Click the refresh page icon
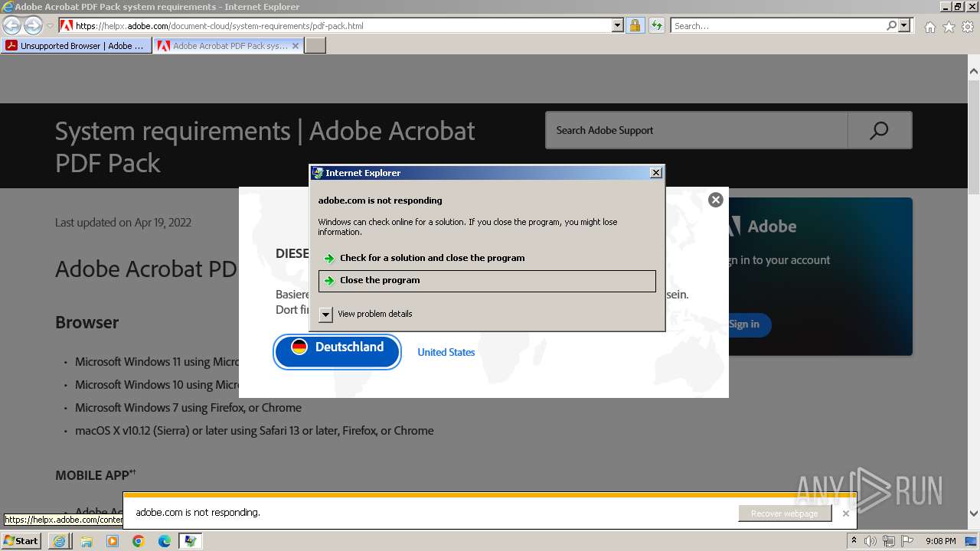 [x=656, y=25]
